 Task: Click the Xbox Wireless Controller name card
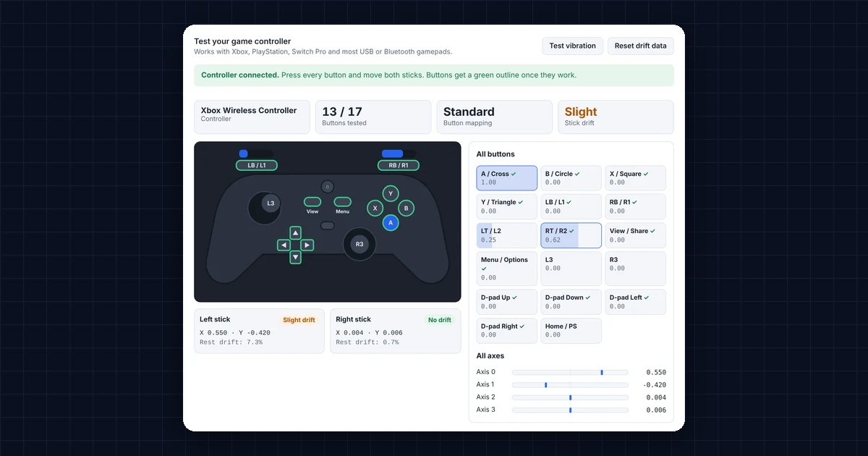click(252, 117)
